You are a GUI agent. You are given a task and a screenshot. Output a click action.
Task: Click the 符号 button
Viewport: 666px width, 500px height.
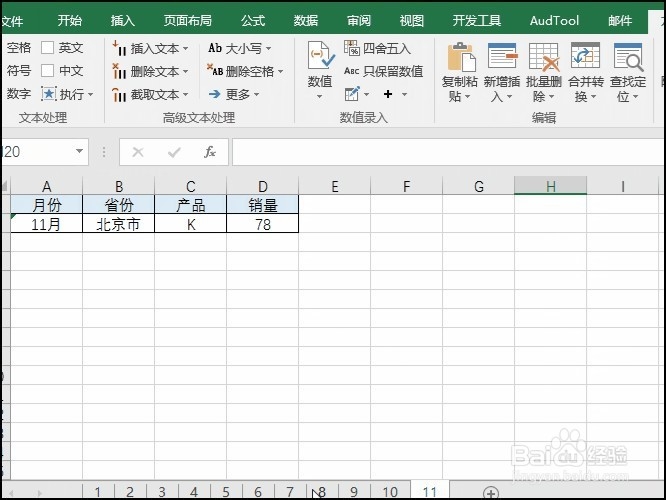[19, 71]
